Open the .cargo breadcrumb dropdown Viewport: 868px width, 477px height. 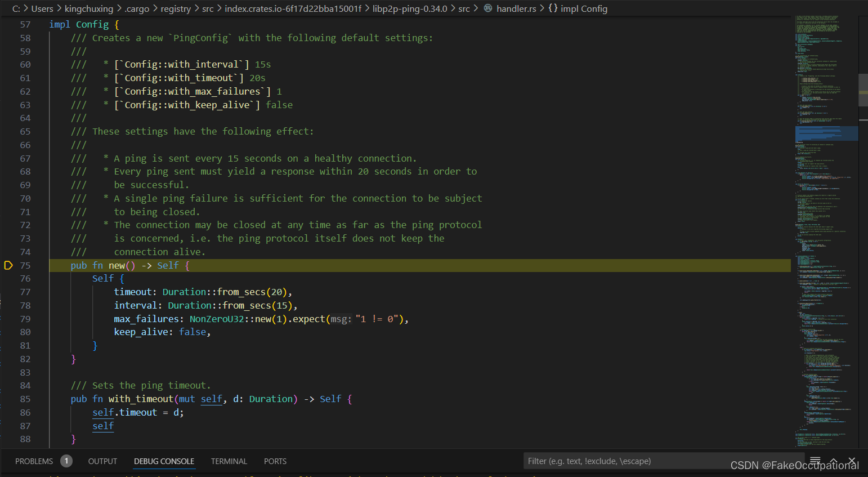(137, 8)
